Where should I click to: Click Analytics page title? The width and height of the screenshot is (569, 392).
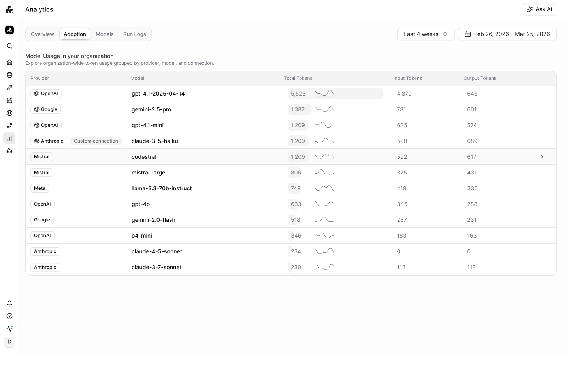(39, 9)
